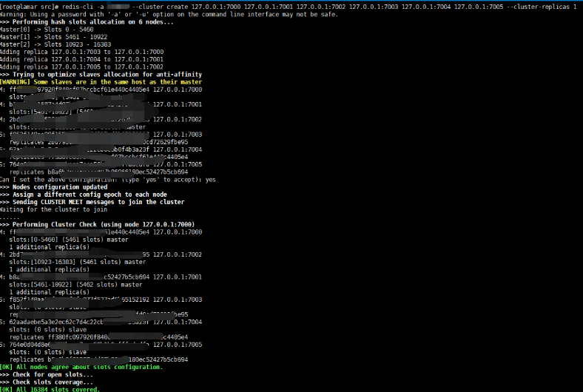Click 'S: 62aadaebe5a3e2ec62c7d4c22c' node line for port 7004

101,322
